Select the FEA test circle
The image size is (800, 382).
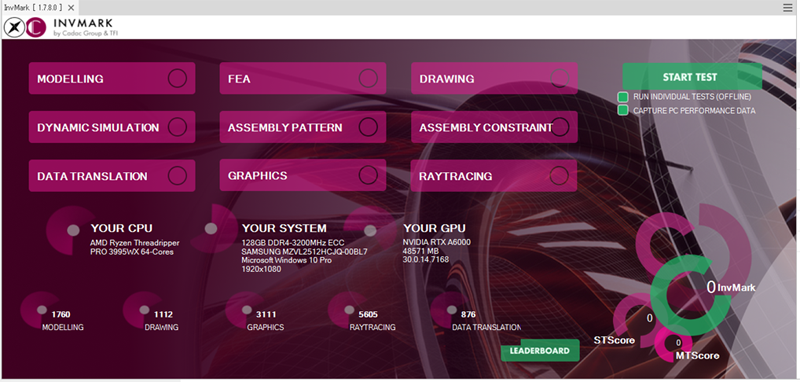[368, 79]
